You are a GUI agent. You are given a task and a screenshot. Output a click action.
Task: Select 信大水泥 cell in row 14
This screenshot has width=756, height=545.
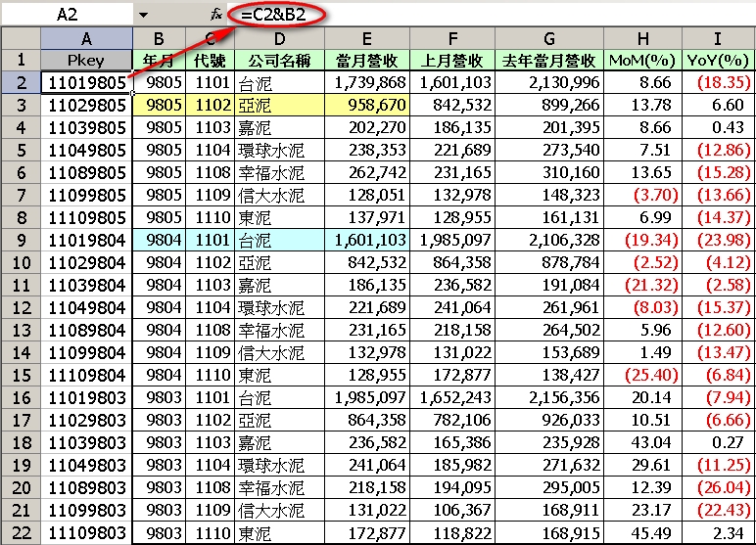(280, 352)
